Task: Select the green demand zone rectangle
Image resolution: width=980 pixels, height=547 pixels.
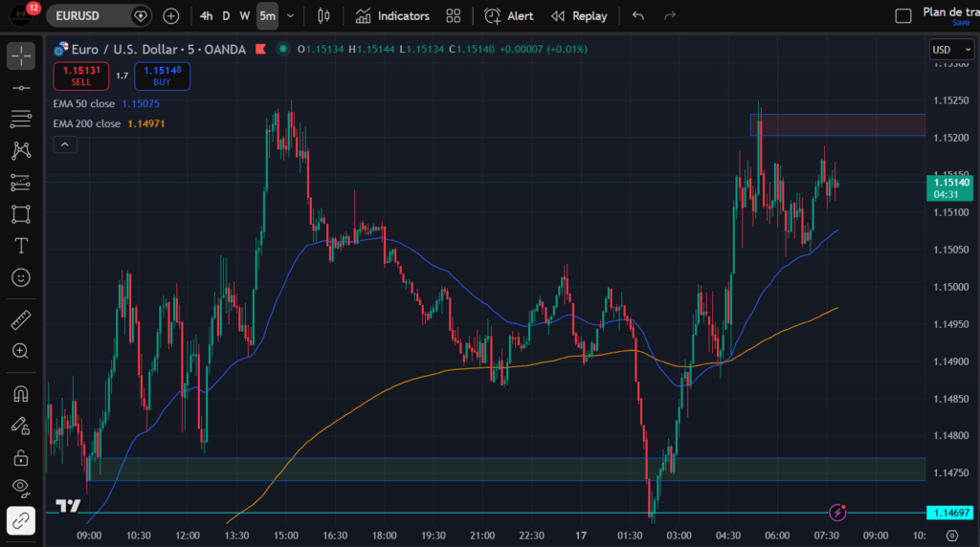Action: tap(506, 469)
